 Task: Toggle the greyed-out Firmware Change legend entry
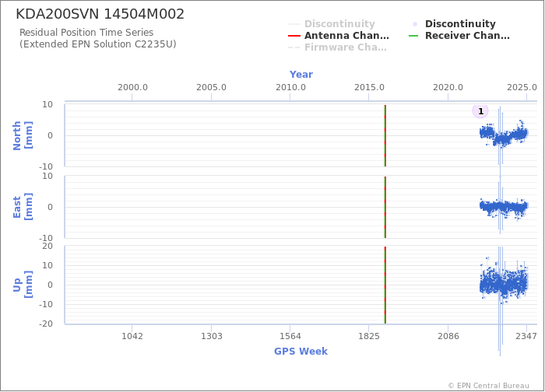pyautogui.click(x=337, y=47)
